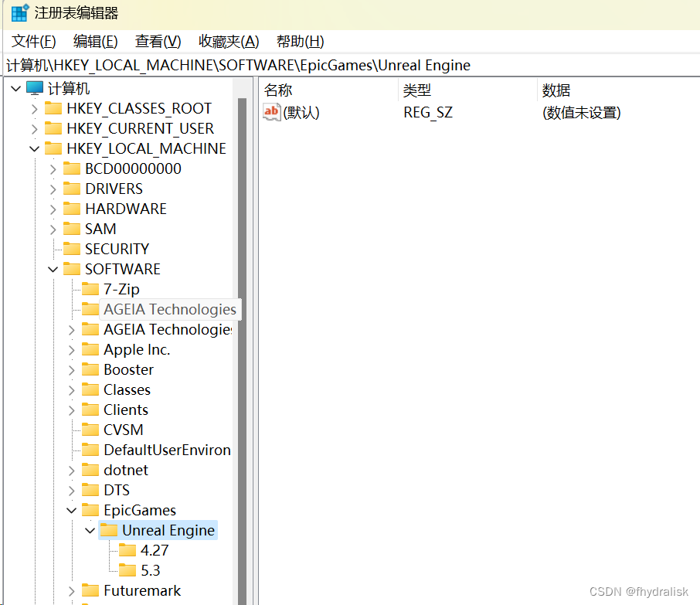Click the folder icon beside 7-Zip

point(90,289)
